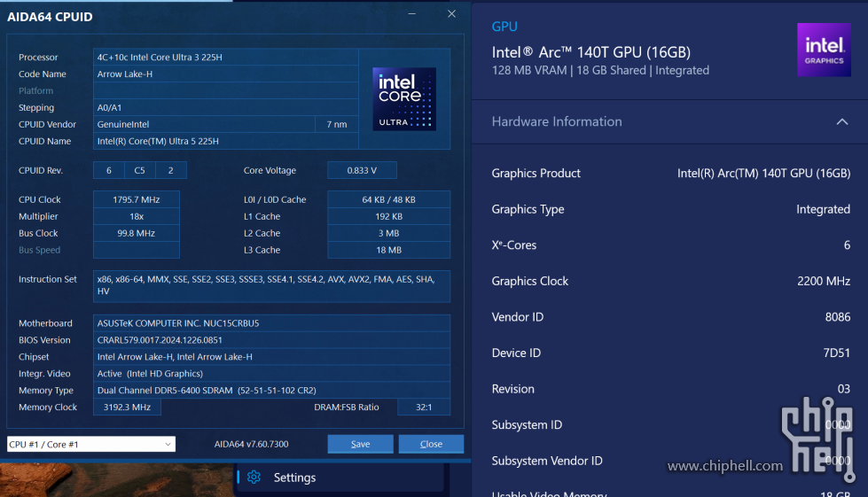Click the Close button in AIDA64
The image size is (868, 497).
coord(431,444)
